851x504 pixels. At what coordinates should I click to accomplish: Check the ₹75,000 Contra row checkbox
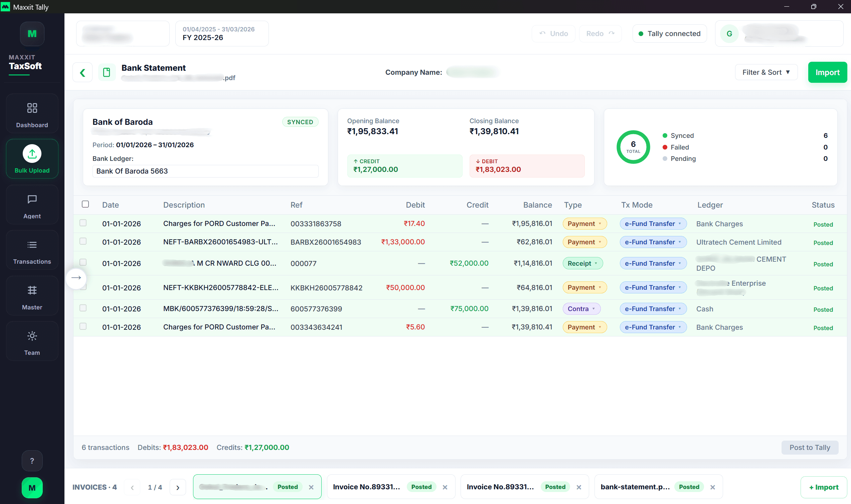click(83, 308)
